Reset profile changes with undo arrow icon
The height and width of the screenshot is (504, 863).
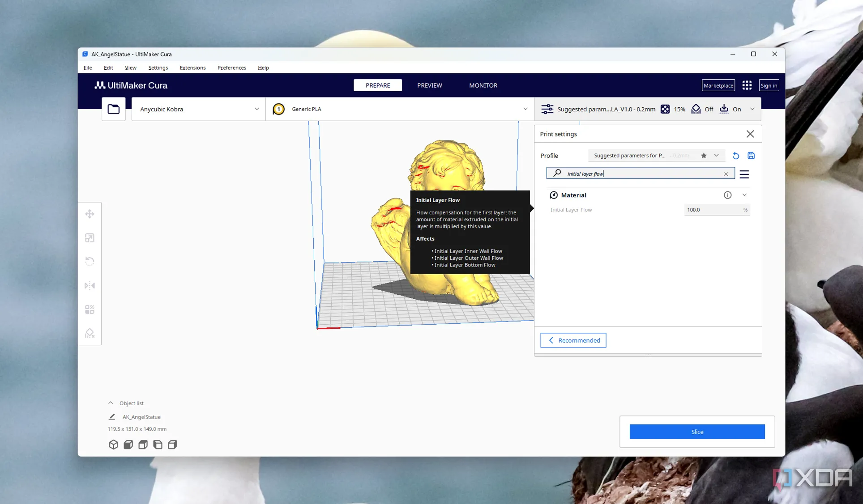point(735,156)
